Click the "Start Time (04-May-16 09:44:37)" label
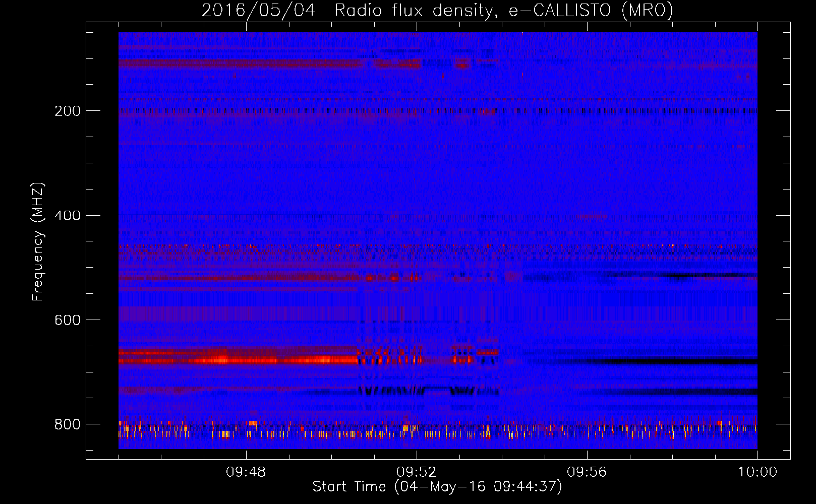 click(437, 487)
